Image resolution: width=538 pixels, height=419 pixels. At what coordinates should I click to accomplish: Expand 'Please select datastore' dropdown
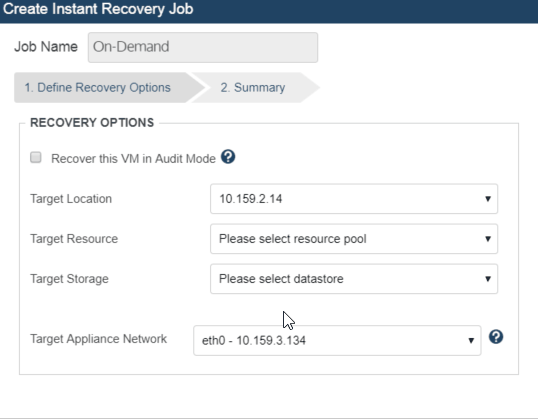(x=354, y=279)
